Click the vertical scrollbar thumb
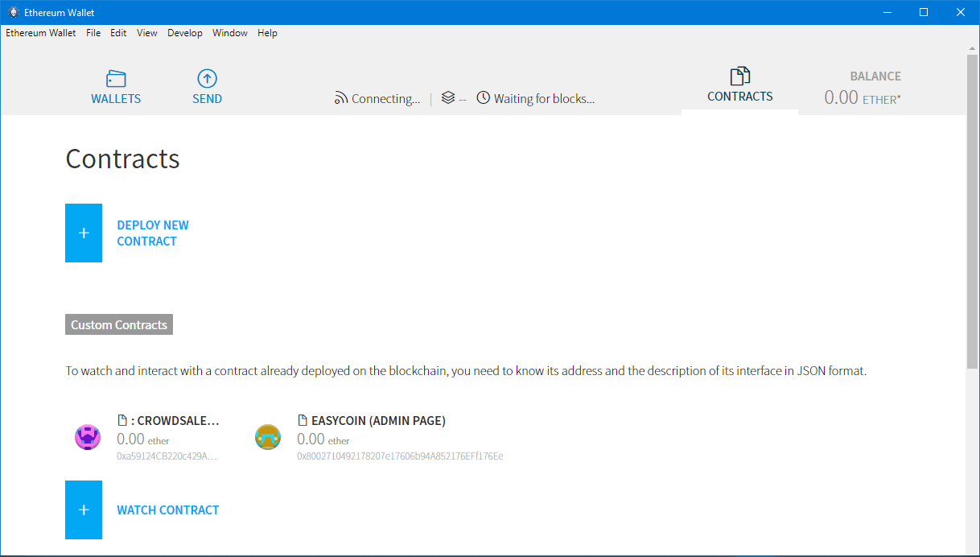This screenshot has width=980, height=557. (973, 211)
